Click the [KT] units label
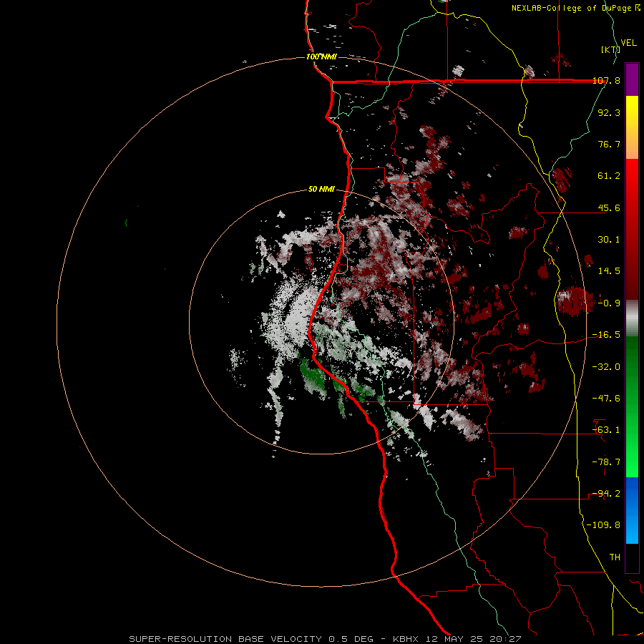Viewport: 644px width, 644px height. click(x=610, y=49)
